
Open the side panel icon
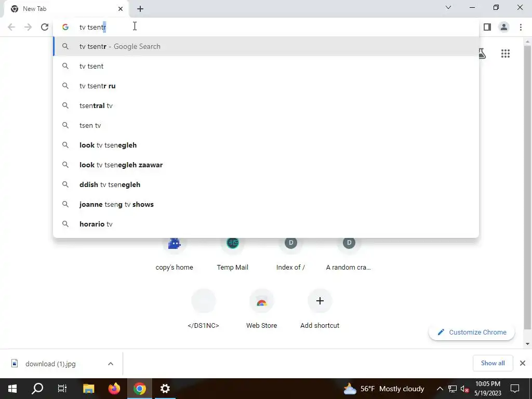487,27
